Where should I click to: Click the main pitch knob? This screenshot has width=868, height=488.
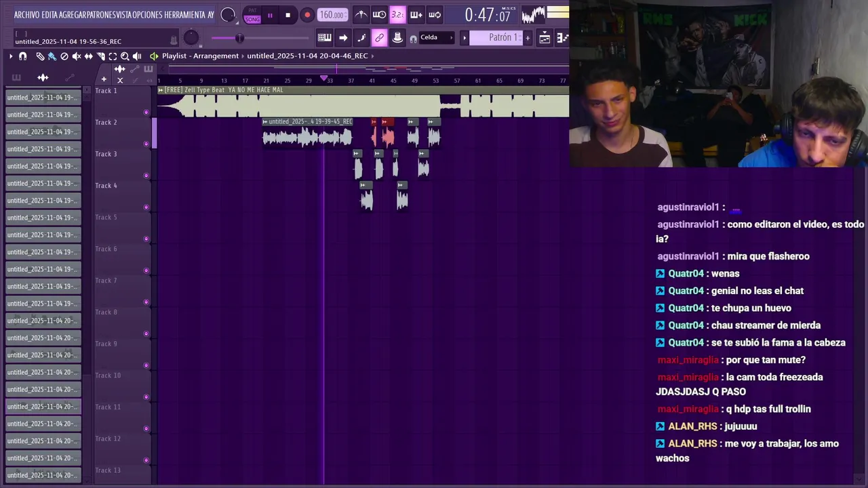191,38
